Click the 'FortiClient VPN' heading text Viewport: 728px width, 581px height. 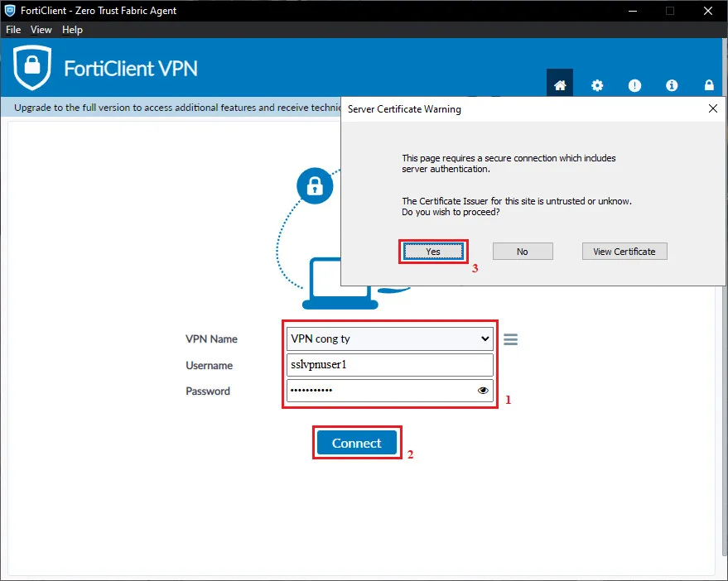pos(131,69)
